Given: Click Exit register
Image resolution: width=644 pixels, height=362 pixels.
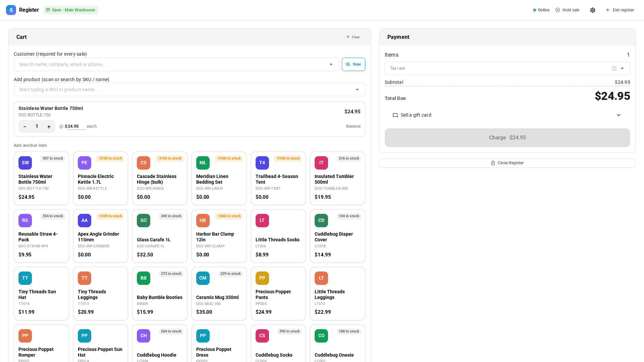Looking at the screenshot, I should click(x=620, y=10).
